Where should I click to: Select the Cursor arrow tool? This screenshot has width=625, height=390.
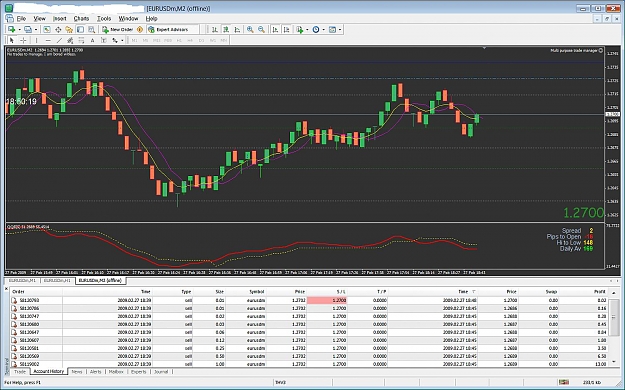[12, 40]
